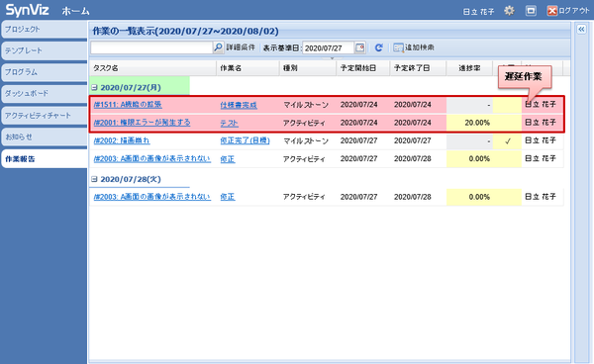Image resolution: width=594 pixels, height=364 pixels.
Task: Click the 詳細条件 link
Action: tap(241, 47)
